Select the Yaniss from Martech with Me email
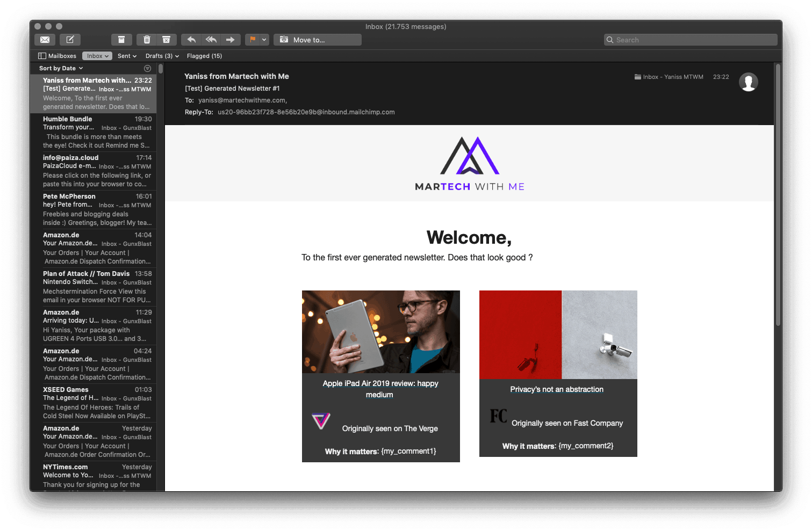The height and width of the screenshot is (531, 812). click(94, 93)
